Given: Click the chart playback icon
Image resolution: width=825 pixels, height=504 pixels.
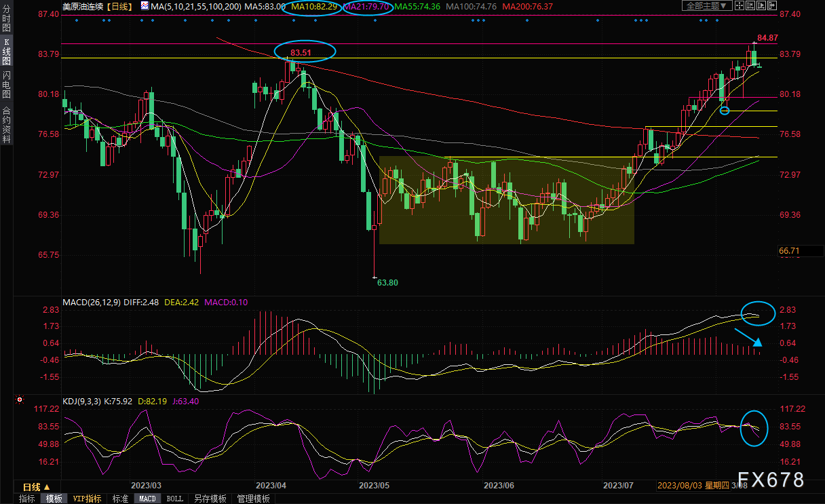Looking at the screenshot, I should click(x=761, y=5).
